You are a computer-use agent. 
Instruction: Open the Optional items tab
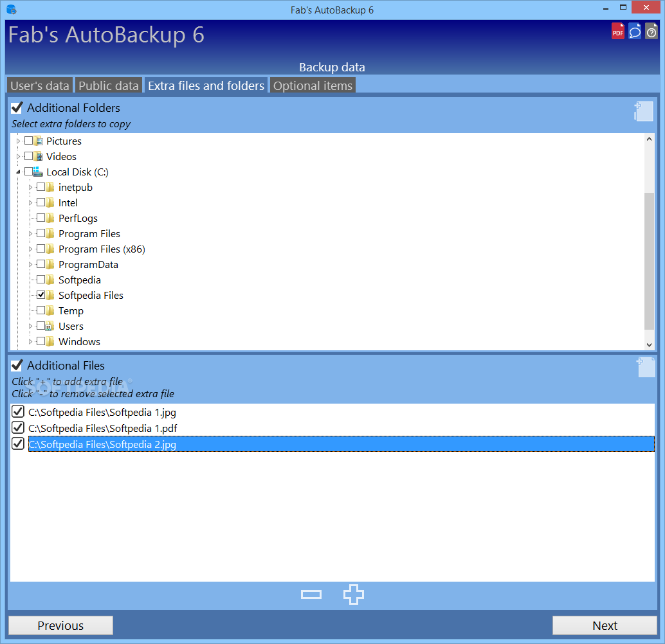pyautogui.click(x=313, y=85)
